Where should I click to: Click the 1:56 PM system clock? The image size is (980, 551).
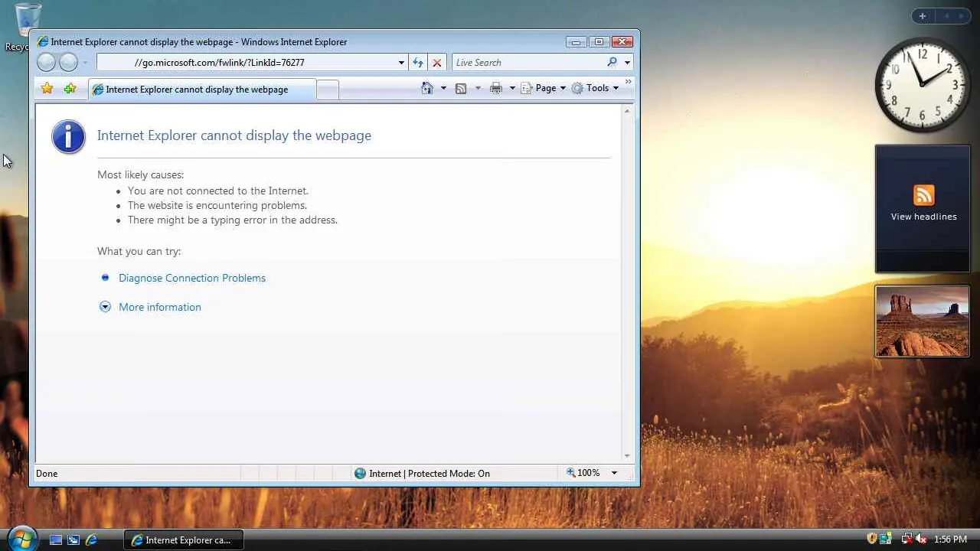click(x=951, y=540)
